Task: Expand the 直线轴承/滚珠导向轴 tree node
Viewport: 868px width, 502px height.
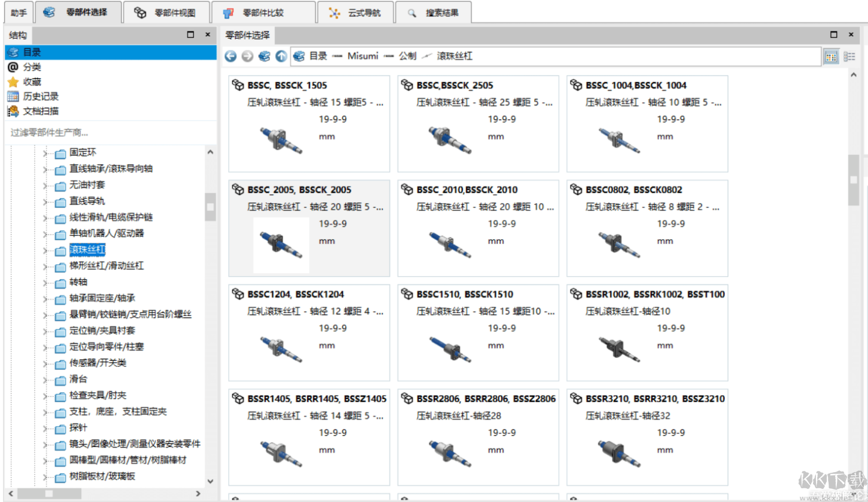Action: pos(45,169)
